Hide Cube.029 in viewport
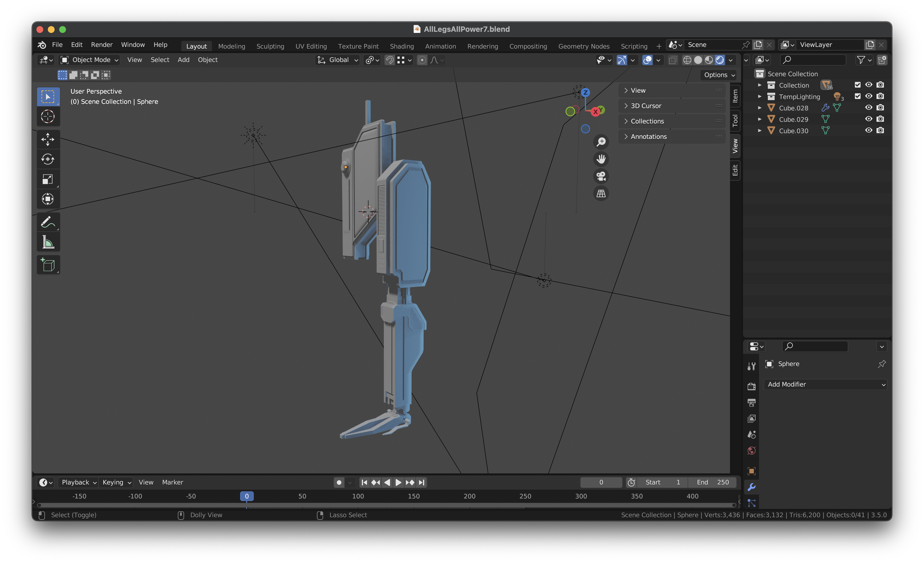The width and height of the screenshot is (924, 563). point(869,119)
